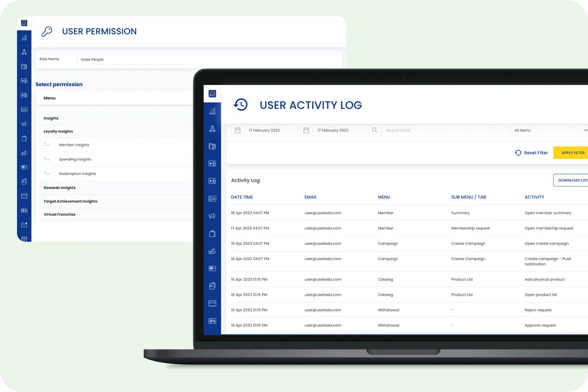Click the Reset Filter link
The height and width of the screenshot is (392, 588).
point(531,153)
